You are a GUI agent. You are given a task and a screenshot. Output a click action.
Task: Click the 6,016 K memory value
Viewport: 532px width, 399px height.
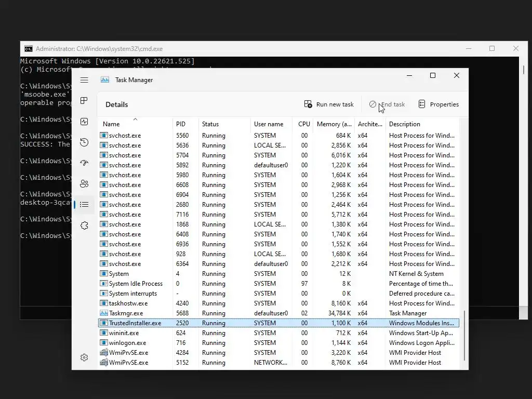(x=341, y=155)
